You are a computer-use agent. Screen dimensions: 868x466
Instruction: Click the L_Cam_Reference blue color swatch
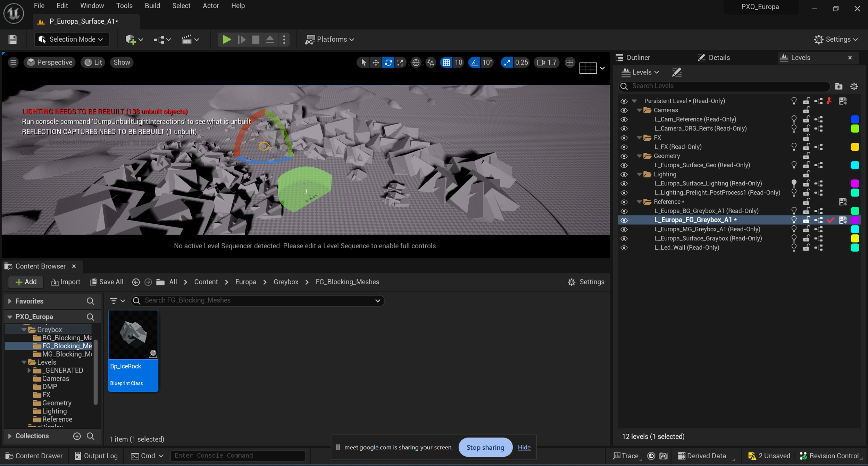[855, 119]
